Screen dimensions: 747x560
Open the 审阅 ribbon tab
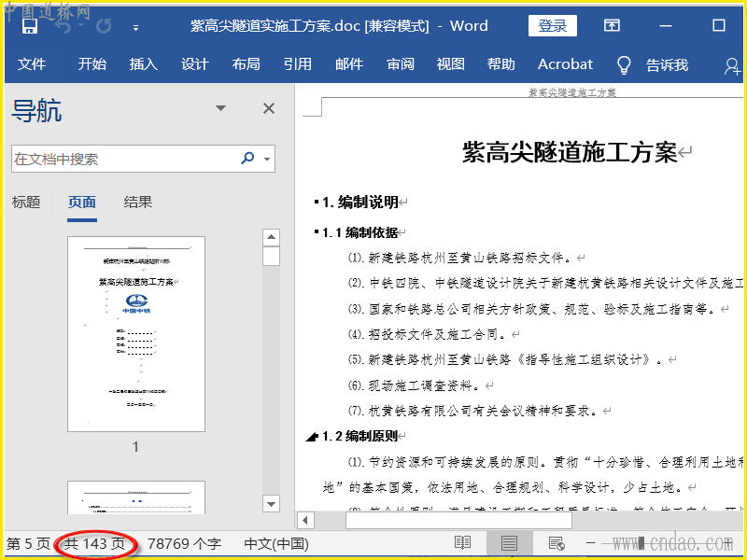(x=401, y=64)
